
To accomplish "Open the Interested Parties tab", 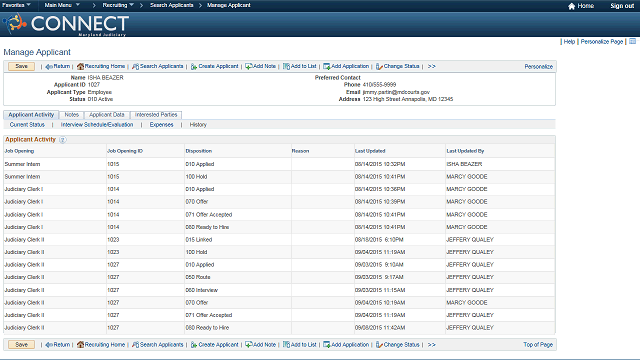I will point(156,115).
